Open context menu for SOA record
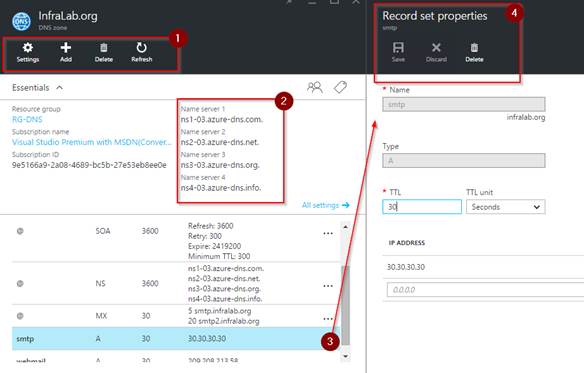Viewport: 584px width, 373px height. pyautogui.click(x=328, y=233)
